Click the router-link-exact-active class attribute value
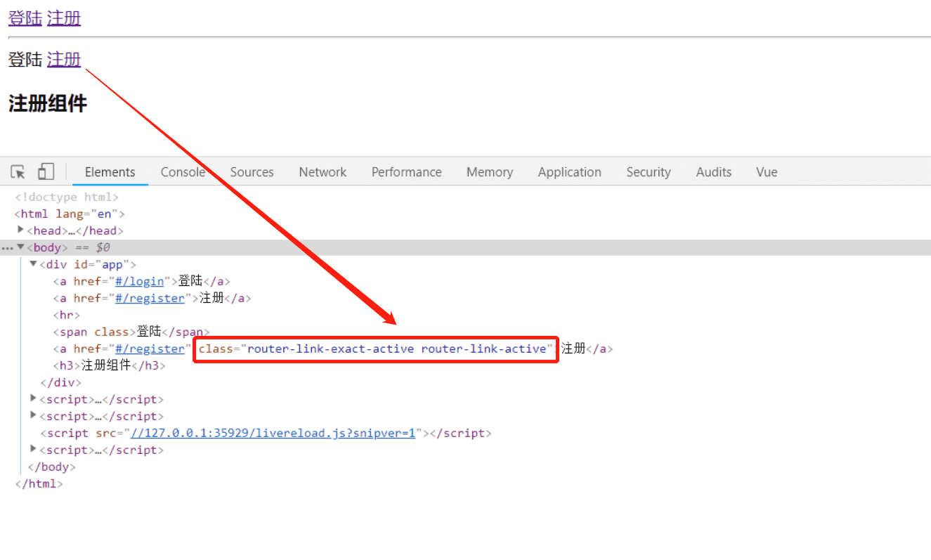 pos(397,349)
